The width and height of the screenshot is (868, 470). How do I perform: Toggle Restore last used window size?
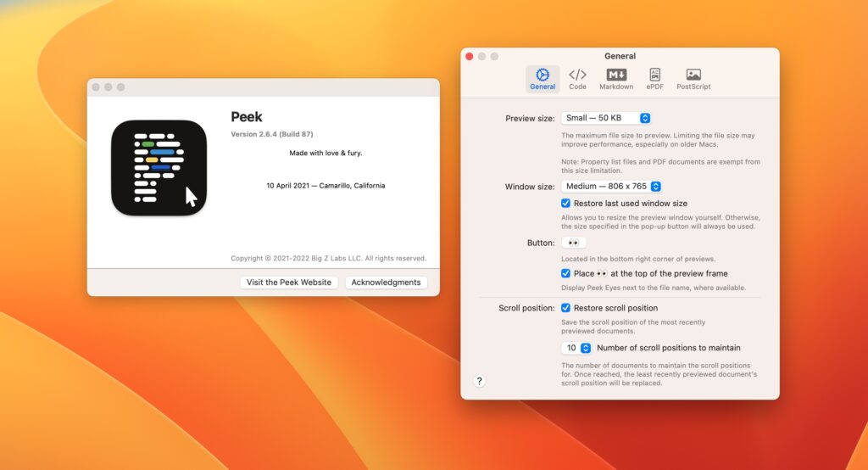pos(565,204)
